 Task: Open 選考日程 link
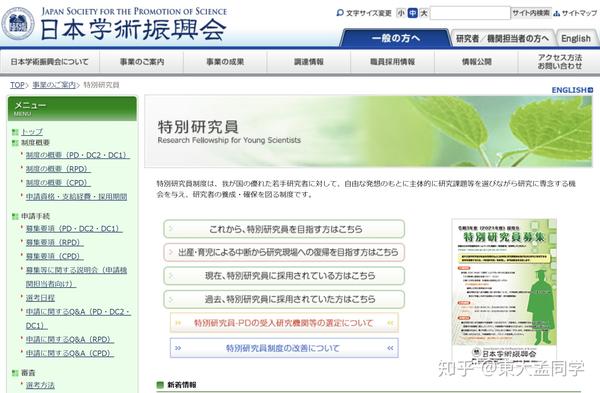click(40, 298)
